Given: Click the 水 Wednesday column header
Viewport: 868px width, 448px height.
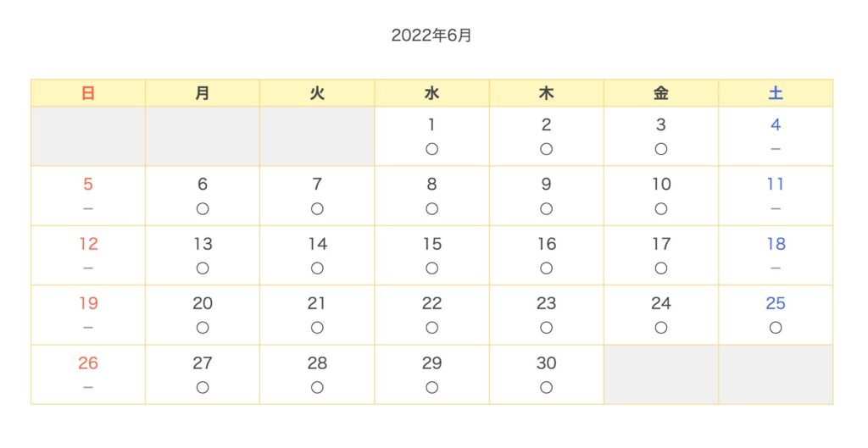Looking at the screenshot, I should click(431, 93).
